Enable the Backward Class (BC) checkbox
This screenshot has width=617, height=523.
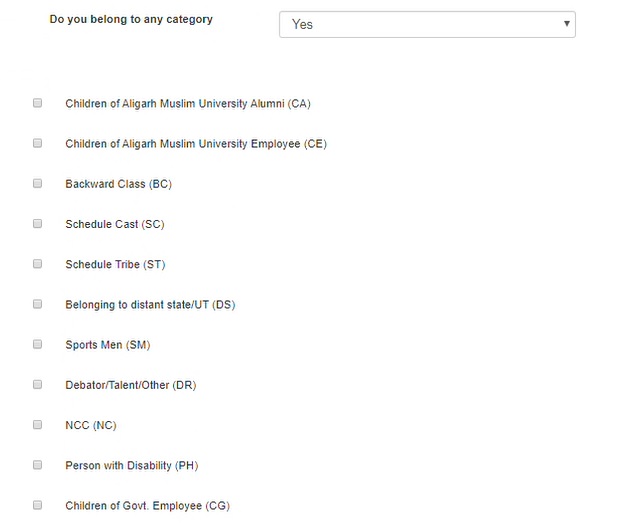38,183
